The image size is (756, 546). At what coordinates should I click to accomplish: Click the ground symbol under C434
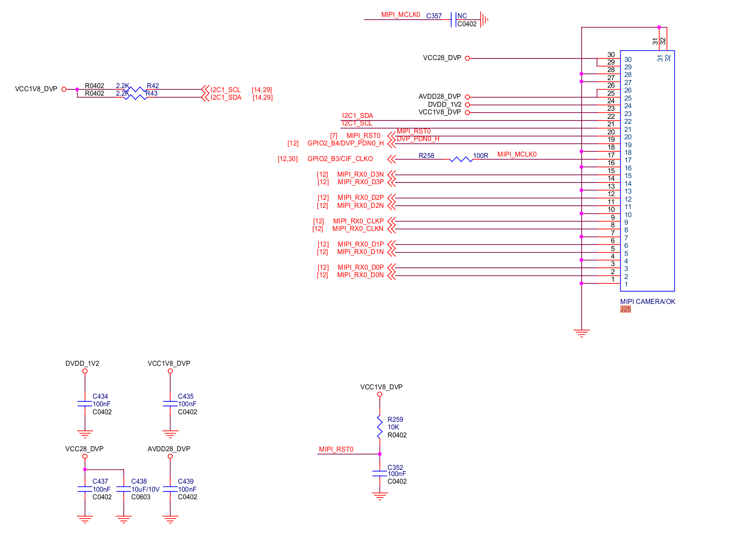click(x=85, y=434)
